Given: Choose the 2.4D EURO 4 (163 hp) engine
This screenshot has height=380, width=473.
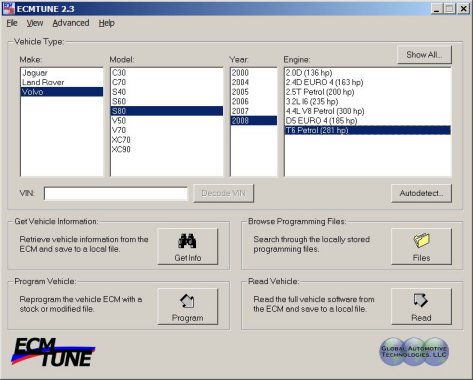Looking at the screenshot, I should point(368,82).
